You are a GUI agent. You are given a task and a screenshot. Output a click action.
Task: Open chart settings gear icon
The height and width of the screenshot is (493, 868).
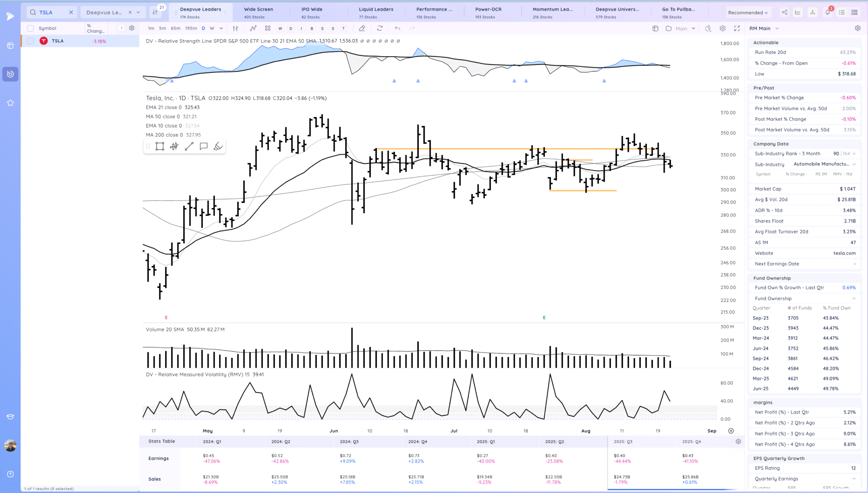(723, 28)
